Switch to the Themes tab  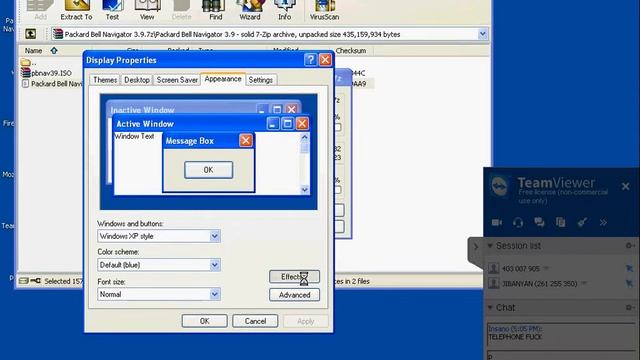[105, 80]
